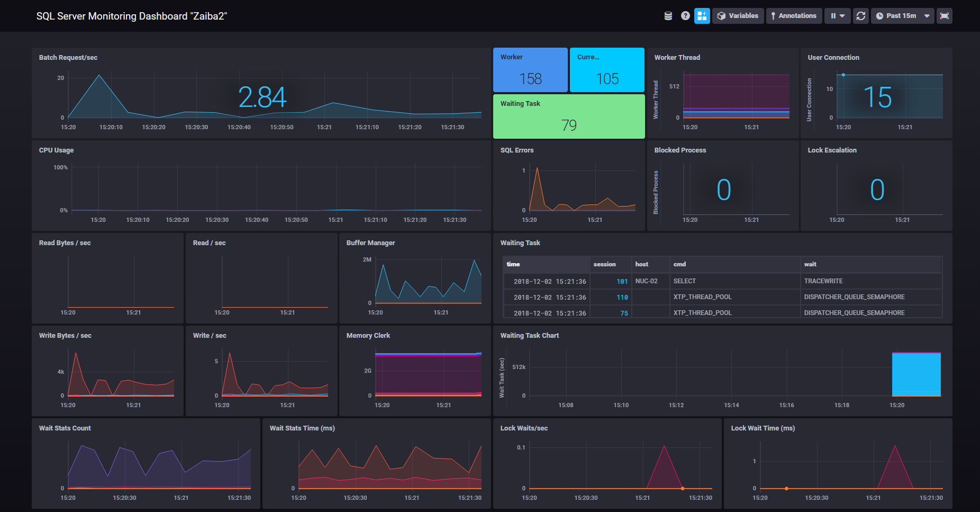
Task: Click the SQL Errors panel title
Action: pos(517,150)
